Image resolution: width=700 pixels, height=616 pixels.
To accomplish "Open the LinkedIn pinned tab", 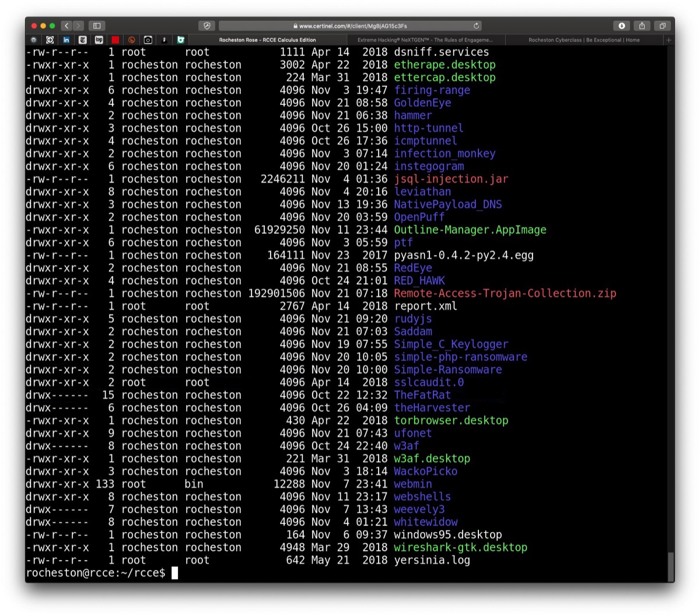I will coord(66,40).
